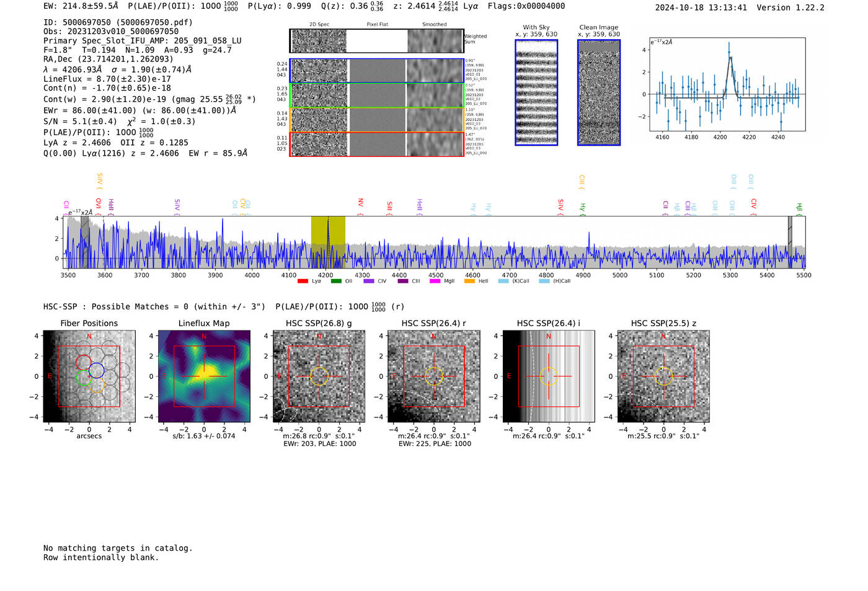Click the S/N = 5.1(±0.4) text

(80, 122)
